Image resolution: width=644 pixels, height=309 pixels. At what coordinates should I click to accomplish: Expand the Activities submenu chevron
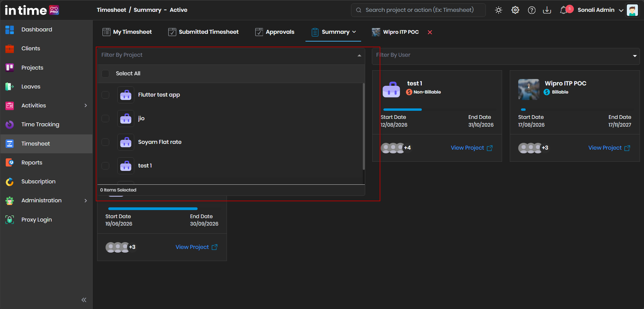coord(86,106)
